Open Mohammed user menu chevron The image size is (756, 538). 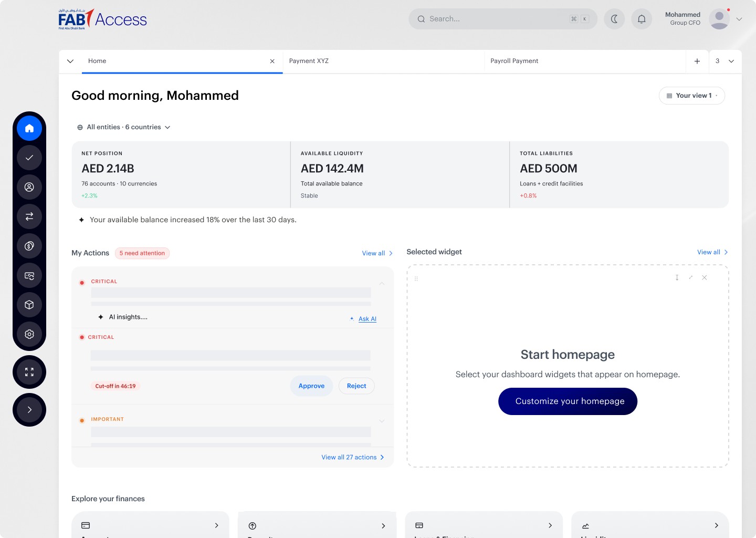click(739, 19)
